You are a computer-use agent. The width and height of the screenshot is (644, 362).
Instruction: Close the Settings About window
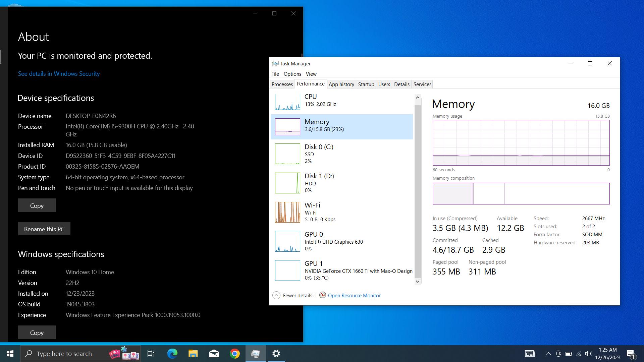(293, 13)
